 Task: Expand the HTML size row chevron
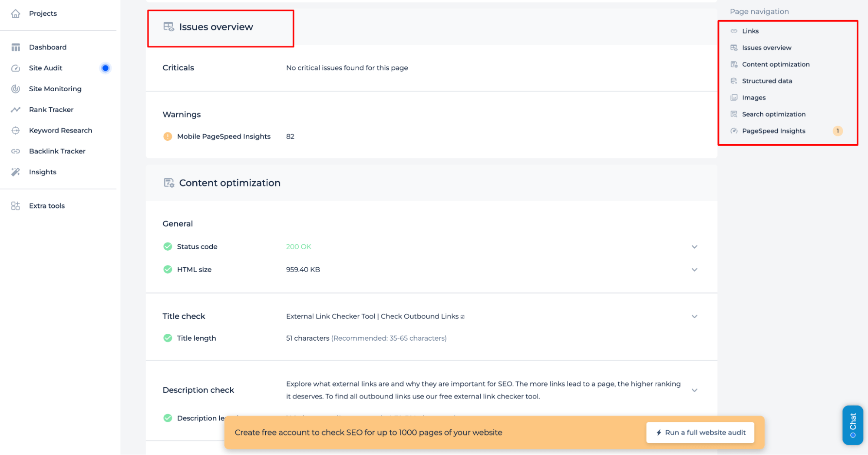point(694,270)
